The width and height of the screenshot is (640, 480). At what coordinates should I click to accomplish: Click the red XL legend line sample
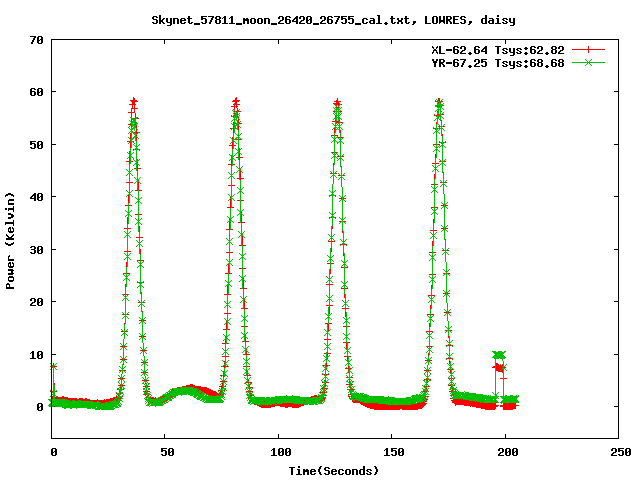[588, 50]
